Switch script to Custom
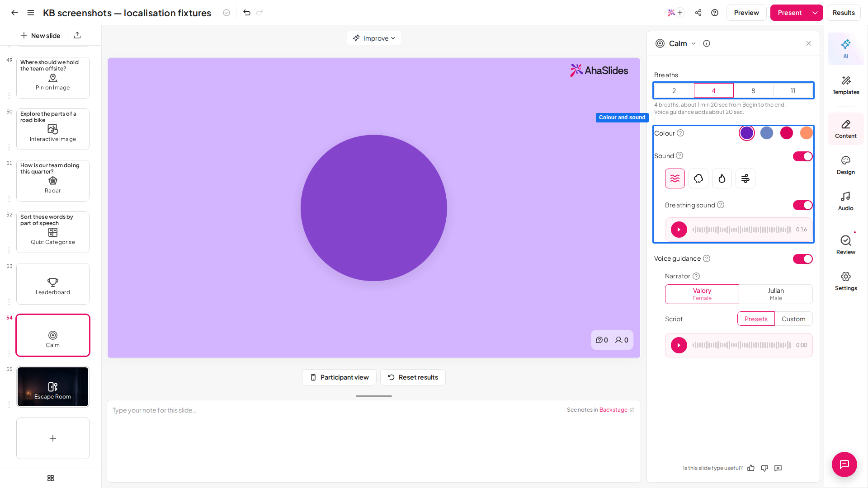The height and width of the screenshot is (488, 868). (793, 319)
